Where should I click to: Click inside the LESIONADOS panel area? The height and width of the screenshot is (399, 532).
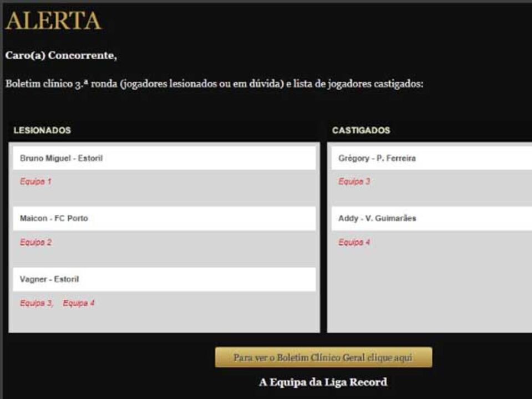tap(164, 321)
